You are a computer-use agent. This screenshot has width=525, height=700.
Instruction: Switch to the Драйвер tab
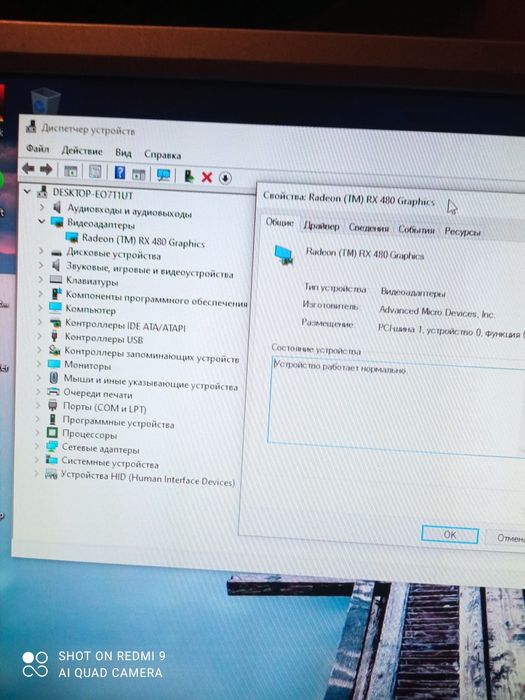321,226
